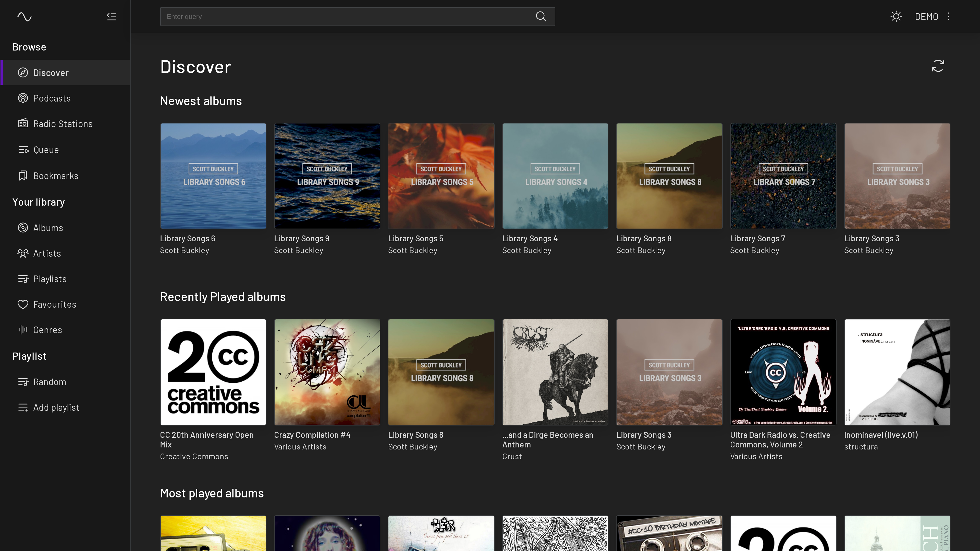Open the Random playlist
The width and height of the screenshot is (980, 551).
click(50, 382)
